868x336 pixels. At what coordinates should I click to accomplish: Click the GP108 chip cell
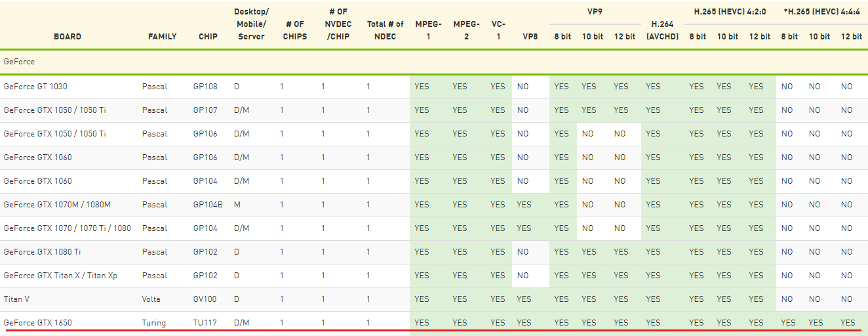(205, 87)
